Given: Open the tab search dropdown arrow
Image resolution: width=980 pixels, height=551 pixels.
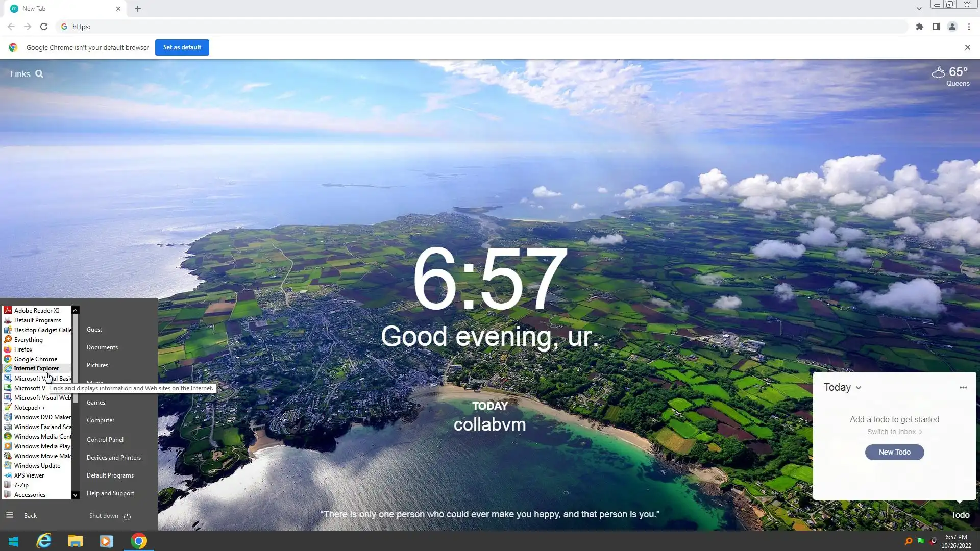Looking at the screenshot, I should pyautogui.click(x=919, y=9).
